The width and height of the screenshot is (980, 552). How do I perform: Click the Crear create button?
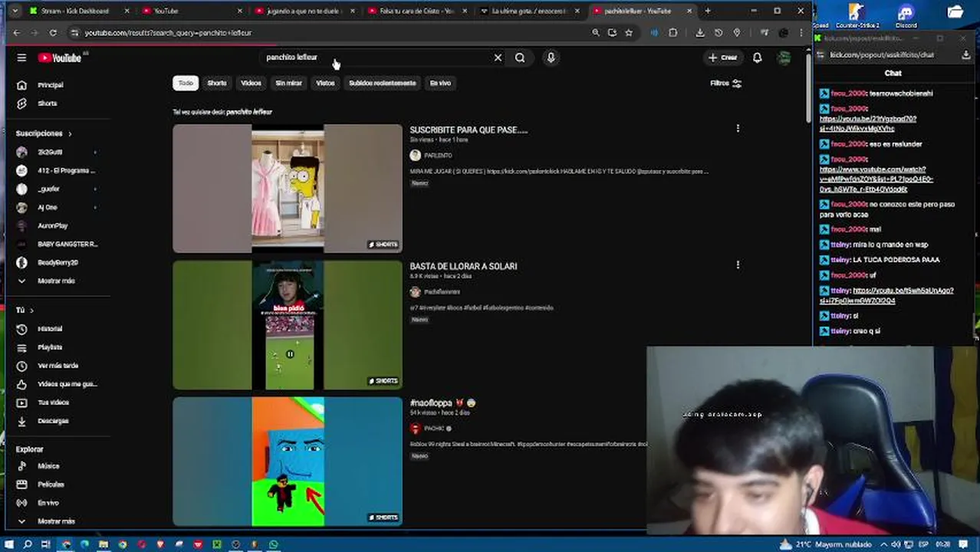tap(722, 58)
